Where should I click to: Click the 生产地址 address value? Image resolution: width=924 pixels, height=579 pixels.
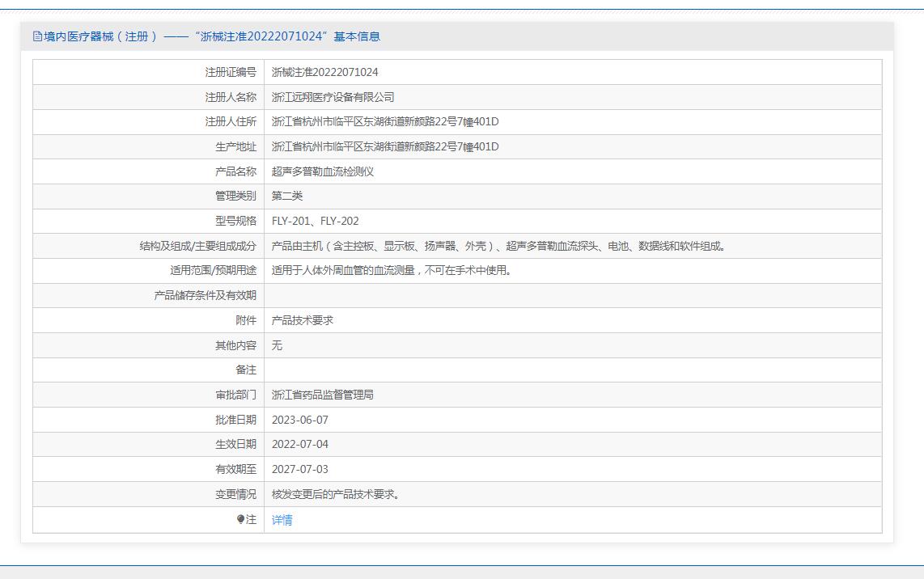385,146
